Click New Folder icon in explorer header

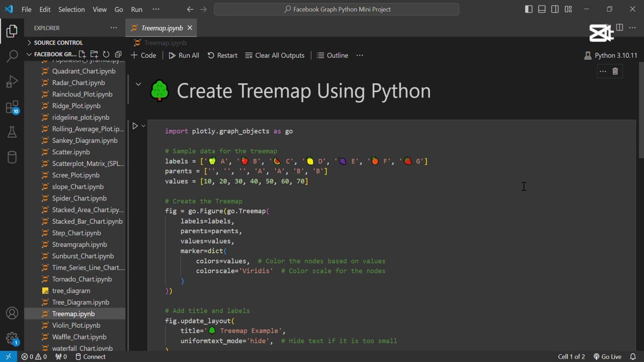pos(94,54)
